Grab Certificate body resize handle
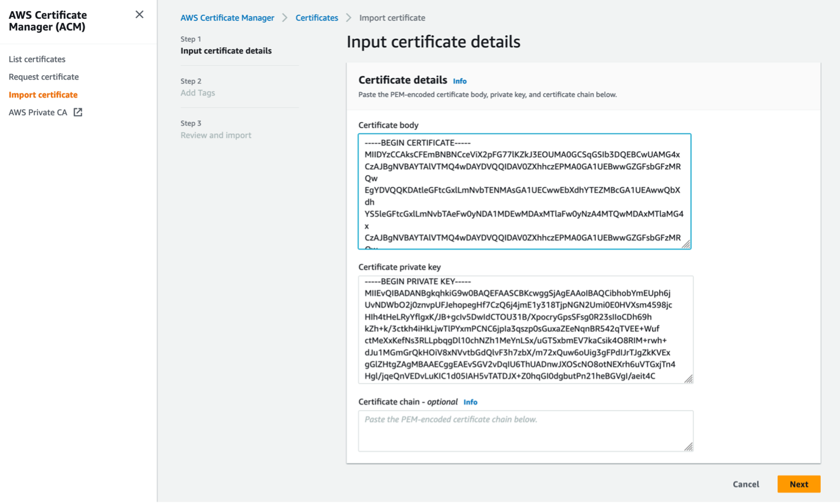The width and height of the screenshot is (840, 504). point(686,244)
